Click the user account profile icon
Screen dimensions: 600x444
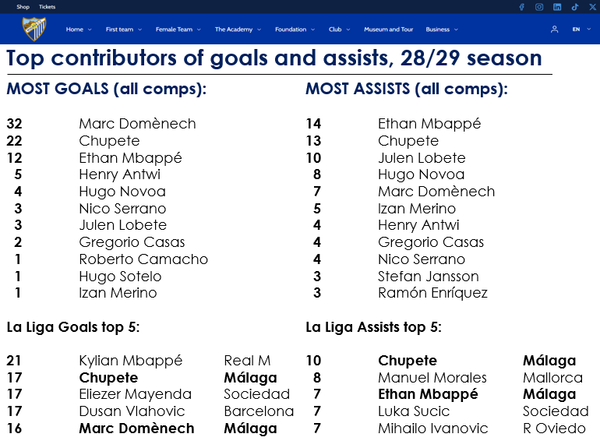[556, 30]
